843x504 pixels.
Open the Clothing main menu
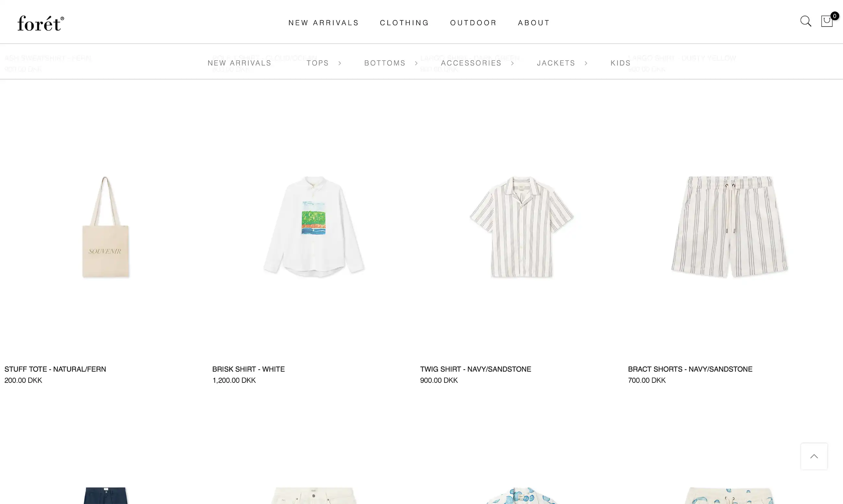pos(404,23)
